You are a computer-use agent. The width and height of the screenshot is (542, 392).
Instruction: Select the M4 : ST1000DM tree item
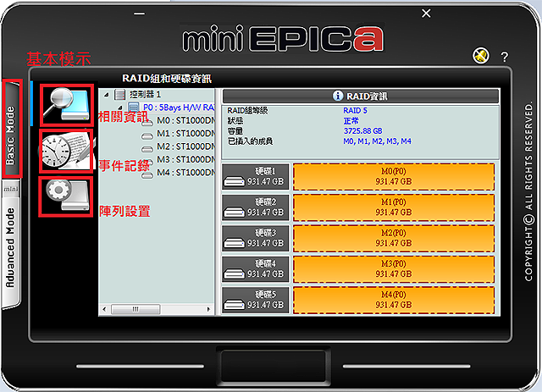[x=185, y=172]
